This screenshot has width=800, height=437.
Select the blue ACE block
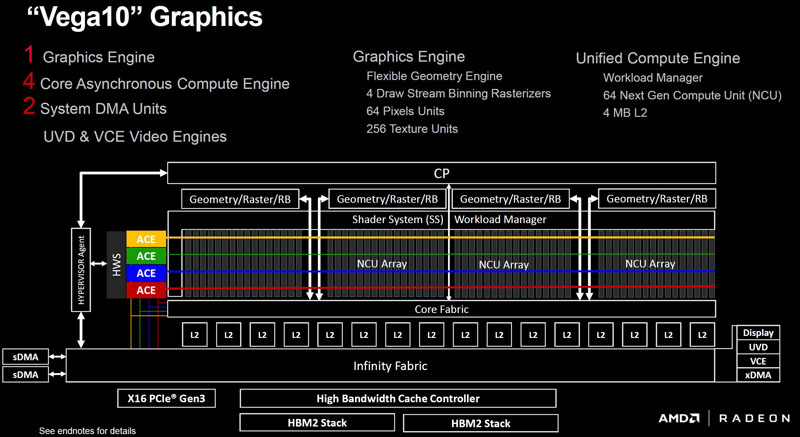[x=146, y=273]
